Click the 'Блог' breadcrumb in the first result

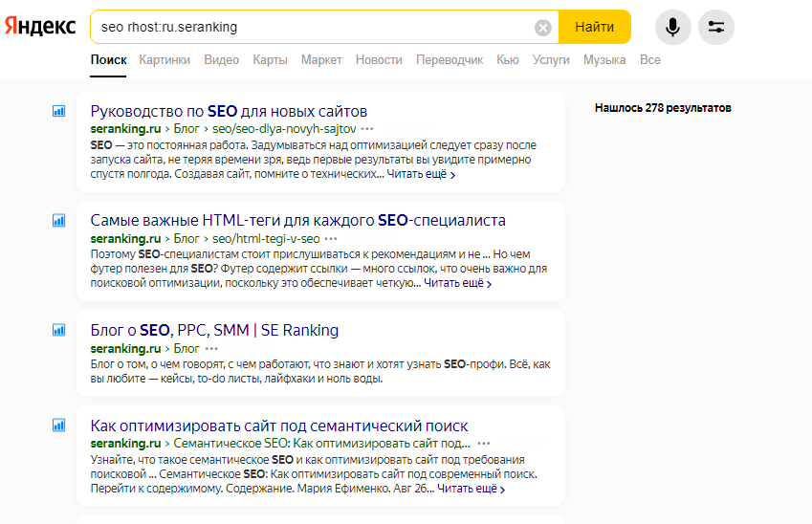click(x=187, y=129)
